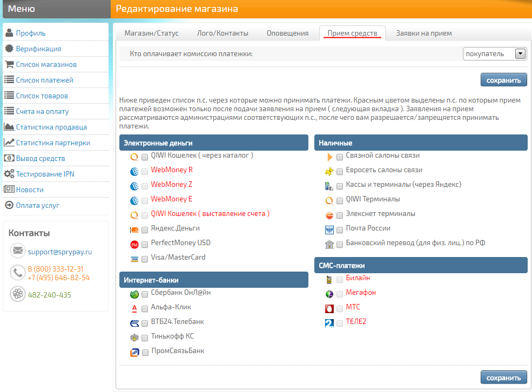This screenshot has width=532, height=392.
Task: Click the list icon beside Список товаров
Action: click(9, 95)
